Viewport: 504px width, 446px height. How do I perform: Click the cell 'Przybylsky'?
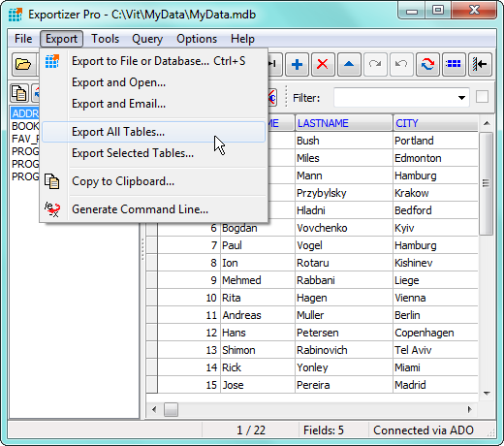click(x=344, y=193)
